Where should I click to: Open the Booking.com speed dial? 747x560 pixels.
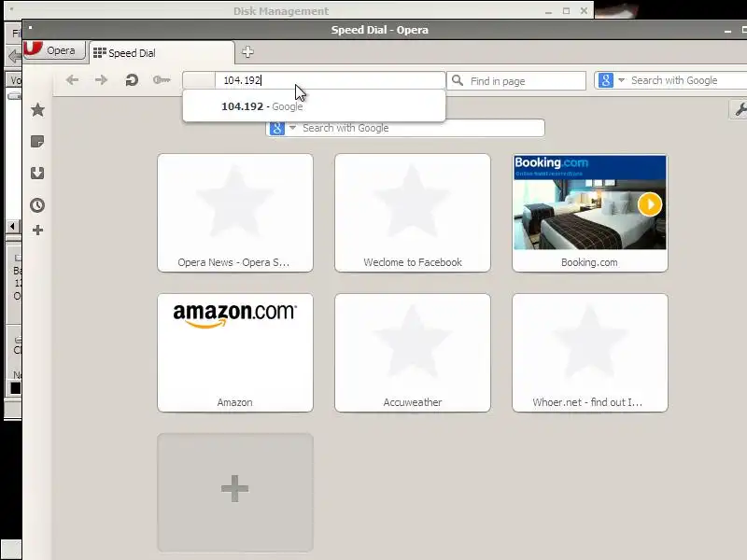click(590, 213)
